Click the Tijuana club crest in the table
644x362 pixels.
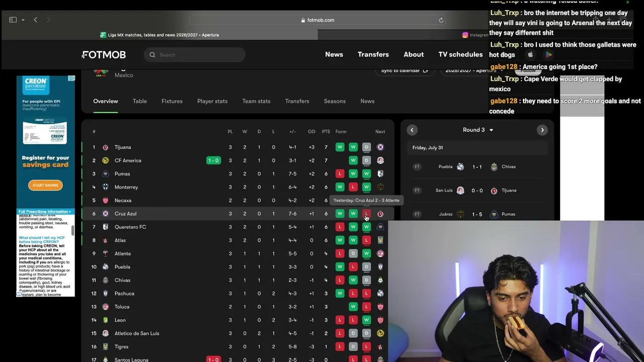[x=105, y=147]
